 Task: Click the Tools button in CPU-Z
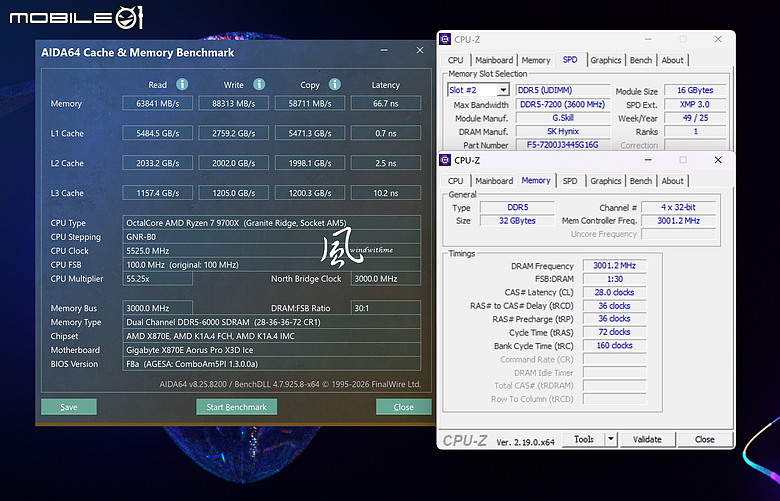(x=584, y=439)
